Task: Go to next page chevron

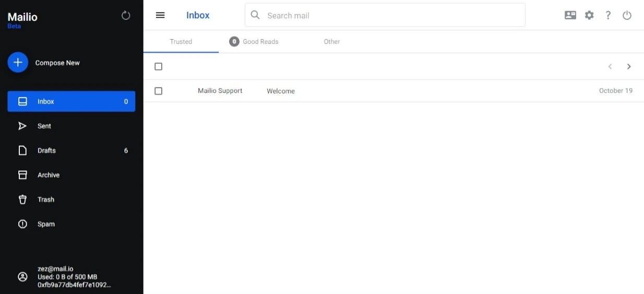Action: tap(629, 67)
